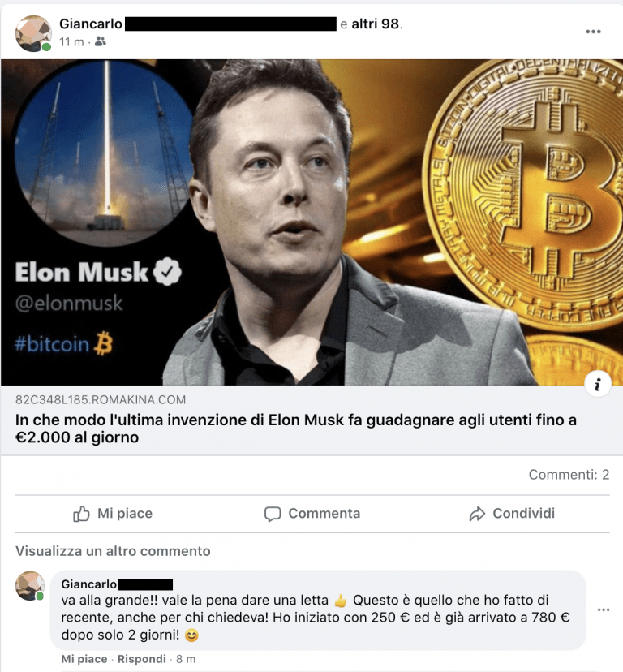Click the Commenti: 2 counter
Screen dimensions: 623x672
coord(569,475)
